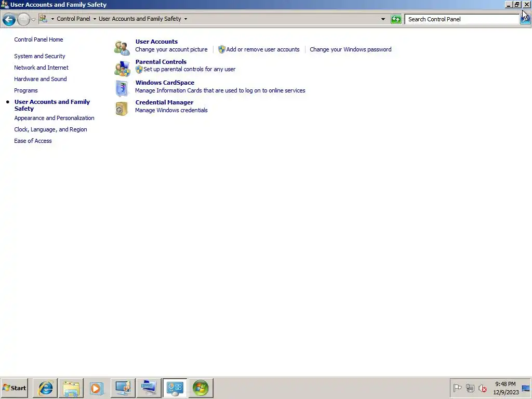Image resolution: width=532 pixels, height=399 pixels.
Task: Click the muted volume tray icon
Action: pyautogui.click(x=482, y=388)
